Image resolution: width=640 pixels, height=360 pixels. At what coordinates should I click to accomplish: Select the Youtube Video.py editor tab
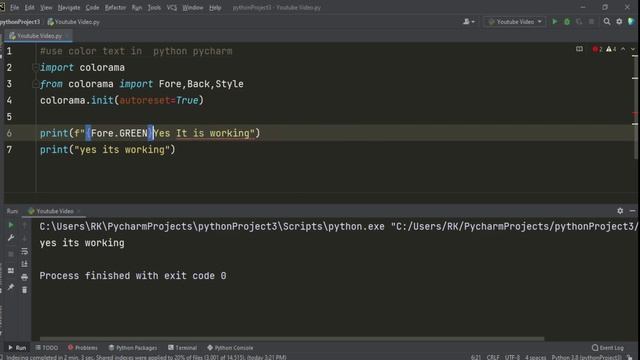[x=39, y=36]
